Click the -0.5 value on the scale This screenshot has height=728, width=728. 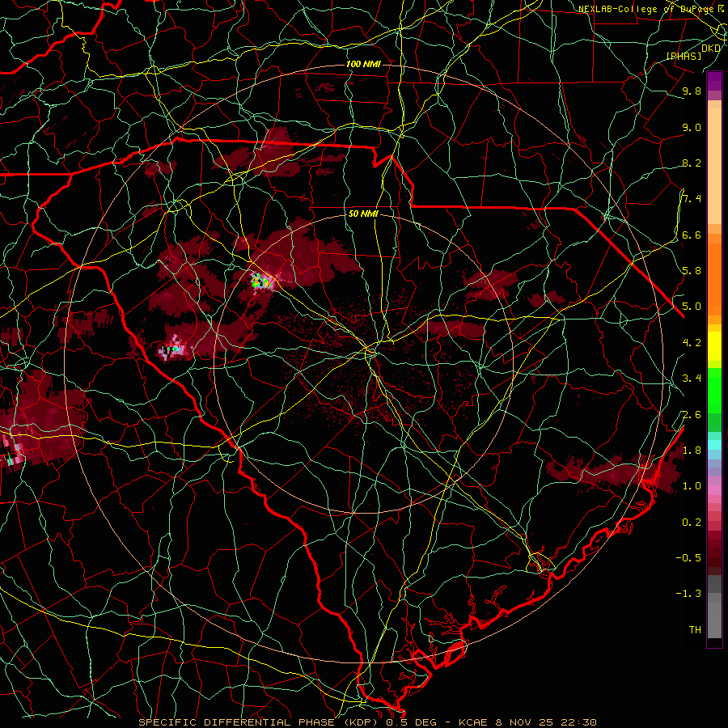tap(688, 558)
